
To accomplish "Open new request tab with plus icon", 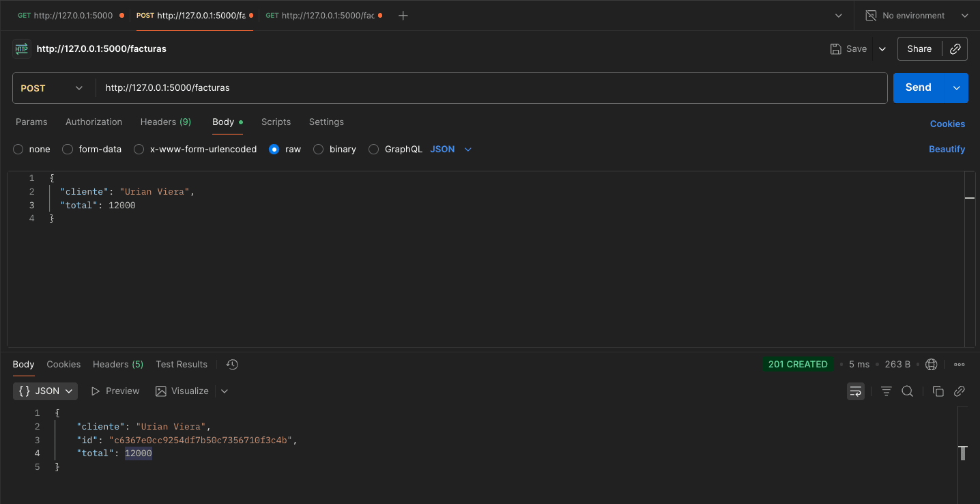I will pyautogui.click(x=403, y=15).
